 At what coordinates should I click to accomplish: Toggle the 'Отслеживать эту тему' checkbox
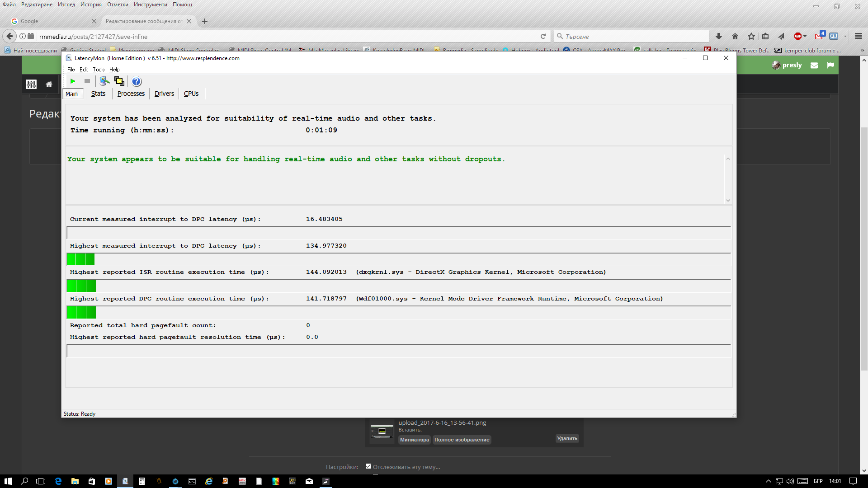pyautogui.click(x=368, y=466)
